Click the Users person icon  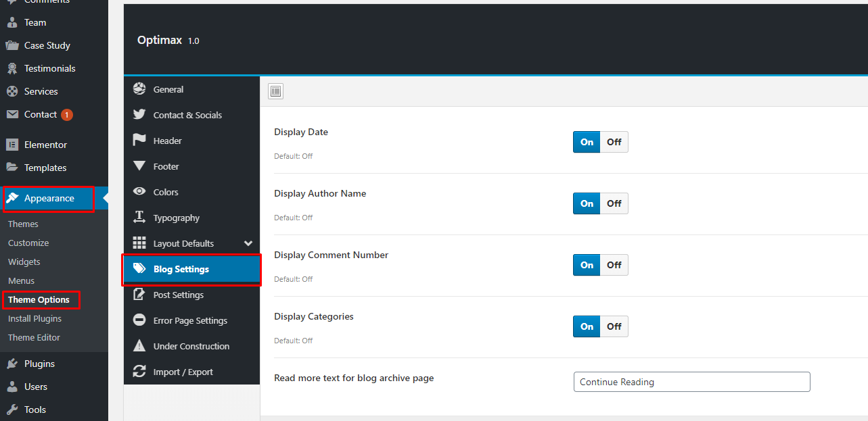pos(12,387)
